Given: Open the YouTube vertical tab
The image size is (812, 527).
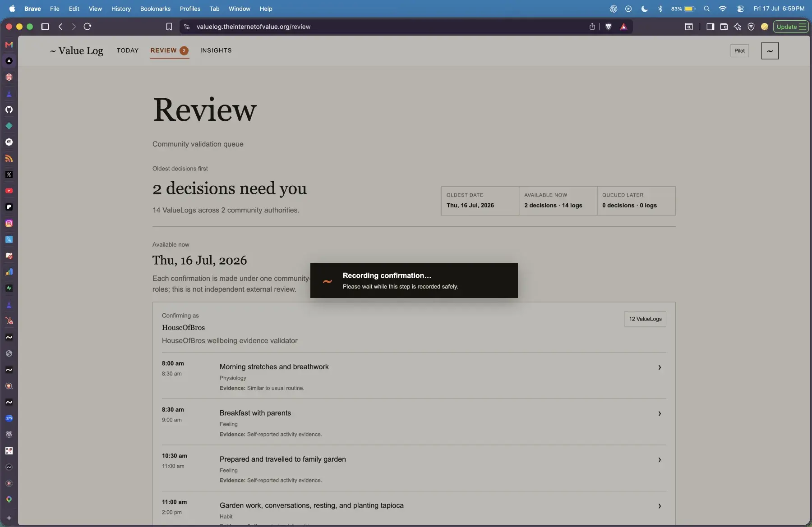Looking at the screenshot, I should click(9, 191).
